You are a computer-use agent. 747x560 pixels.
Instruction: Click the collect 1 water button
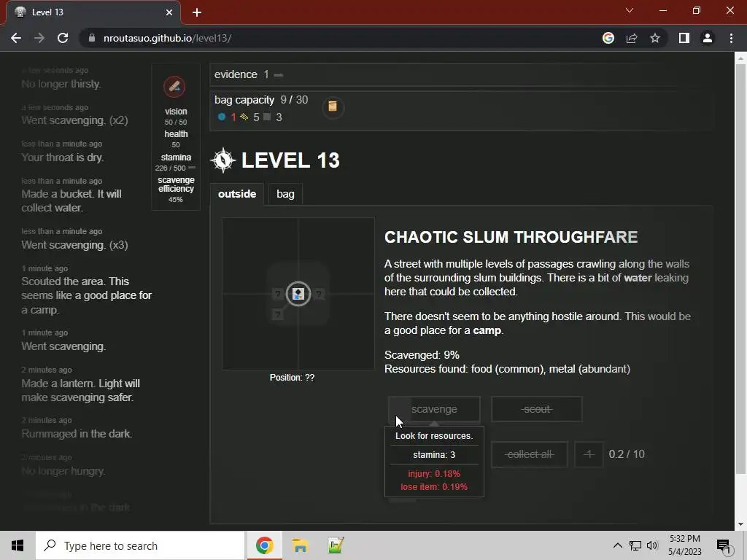[589, 454]
